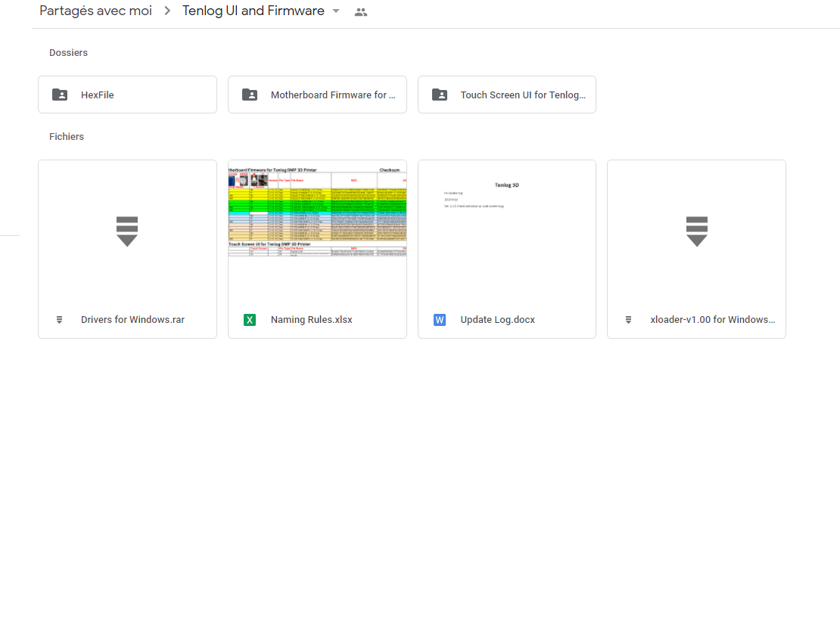
Task: Select HexFile folder name
Action: pos(98,95)
